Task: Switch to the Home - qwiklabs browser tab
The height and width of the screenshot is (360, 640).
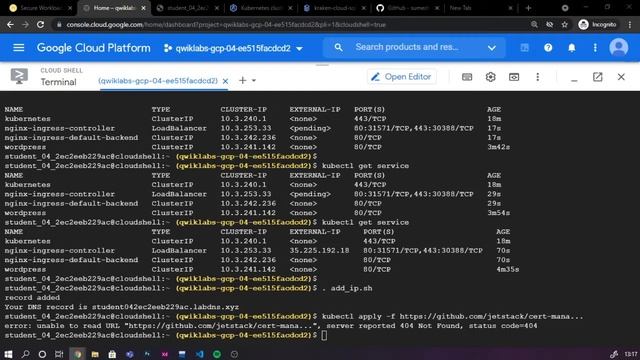Action: [114, 8]
